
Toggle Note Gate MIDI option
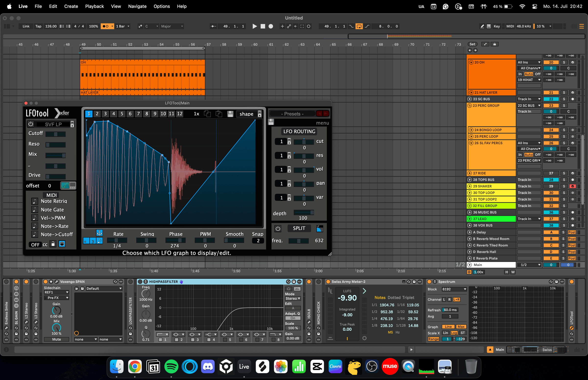click(34, 209)
